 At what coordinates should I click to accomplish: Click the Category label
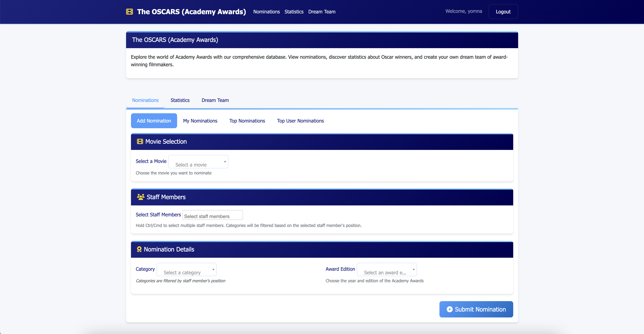tap(145, 269)
